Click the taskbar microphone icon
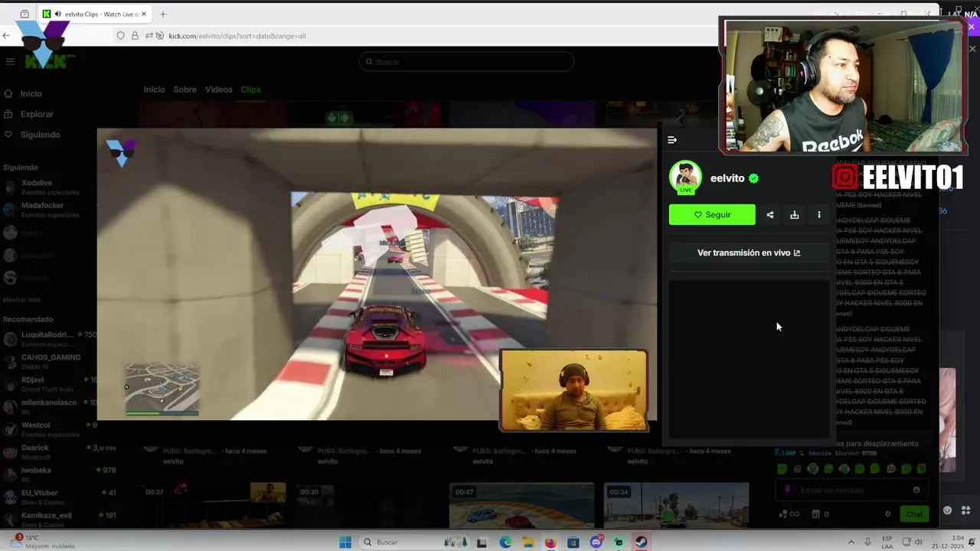Viewport: 980px width, 551px height. point(867,542)
